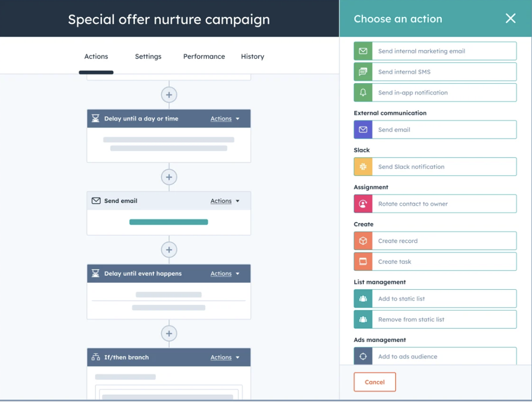Screen dimensions: 532x402
Task: Click the Create task icon
Action: point(363,261)
